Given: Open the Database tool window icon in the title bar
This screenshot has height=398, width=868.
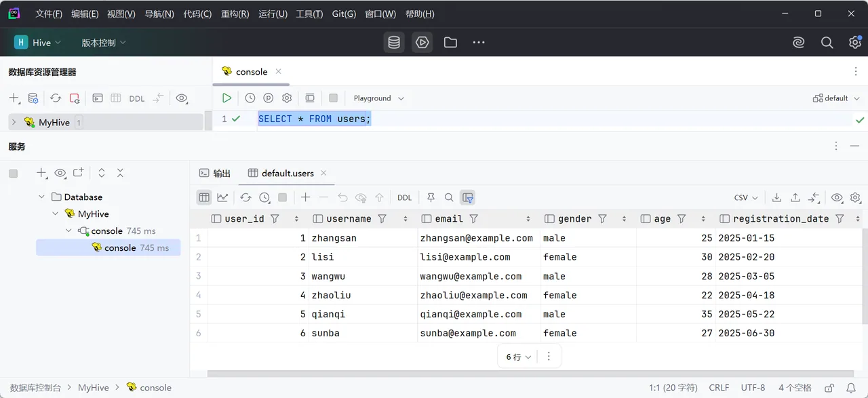Looking at the screenshot, I should tap(394, 43).
